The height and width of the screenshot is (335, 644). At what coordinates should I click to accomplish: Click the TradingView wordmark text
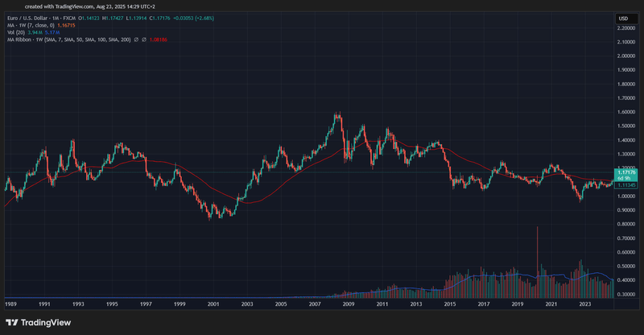pos(46,323)
